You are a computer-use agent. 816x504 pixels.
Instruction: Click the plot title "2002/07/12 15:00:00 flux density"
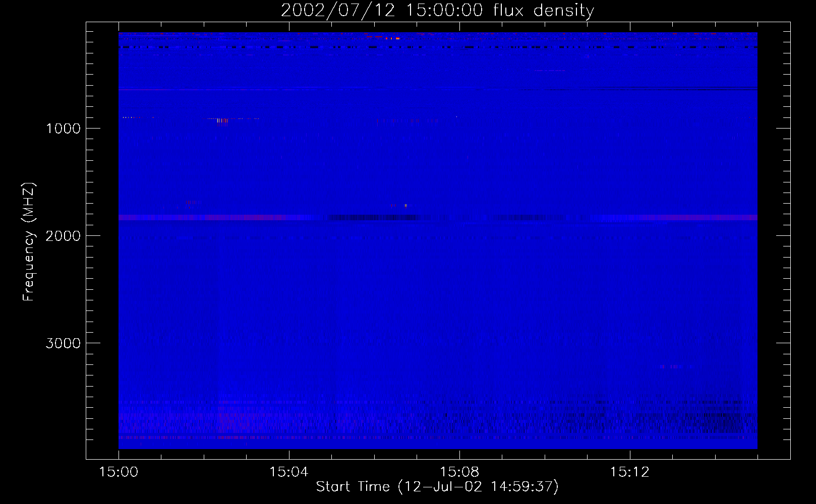[x=437, y=11]
